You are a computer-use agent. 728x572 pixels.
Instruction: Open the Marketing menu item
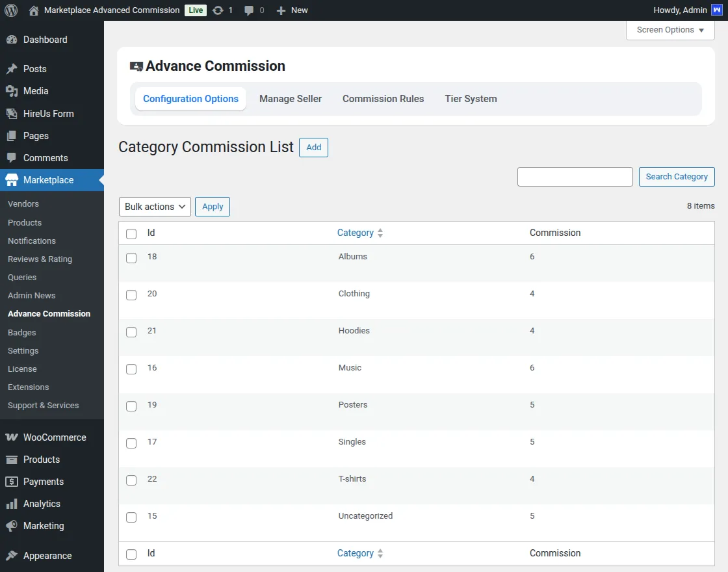pyautogui.click(x=44, y=526)
